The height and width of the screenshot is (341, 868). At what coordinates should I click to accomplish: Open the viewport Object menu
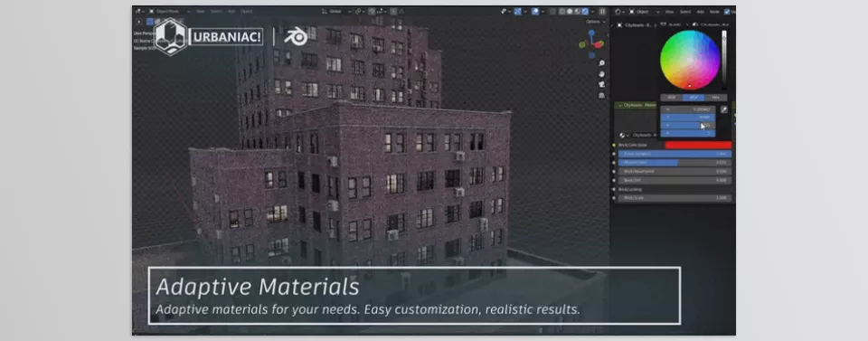[247, 12]
